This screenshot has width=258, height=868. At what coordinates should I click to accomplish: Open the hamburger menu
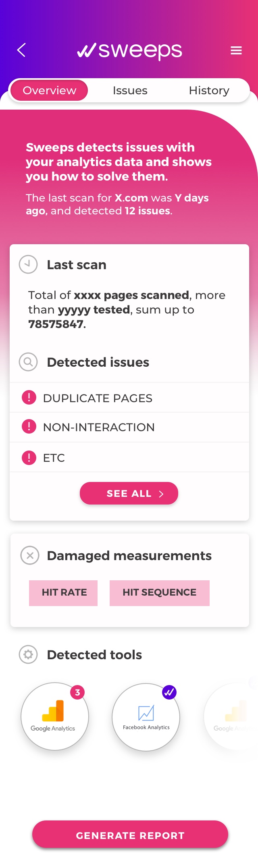pyautogui.click(x=236, y=50)
